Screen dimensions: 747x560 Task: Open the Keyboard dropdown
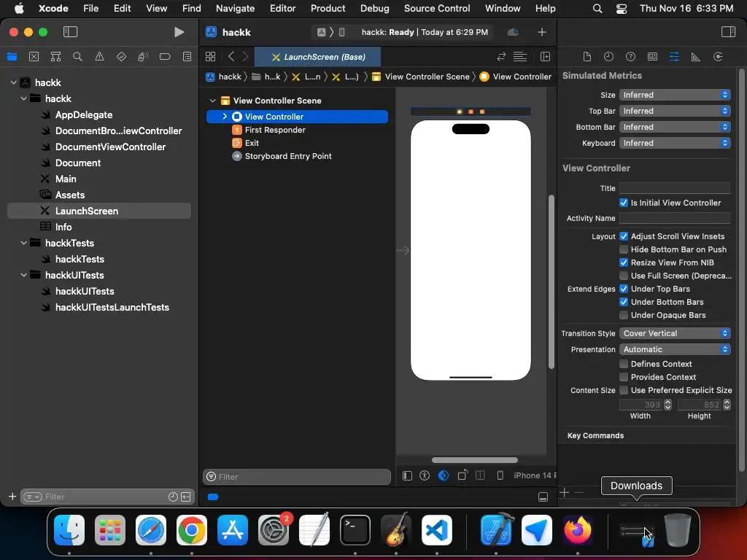click(x=675, y=143)
